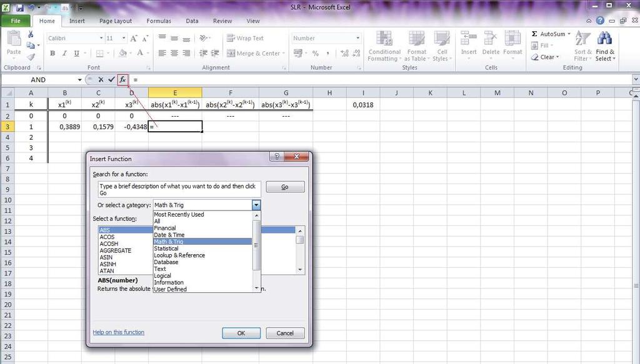Click the Font Color A icon
Image resolution: width=640 pixels, height=364 pixels.
coord(140,54)
